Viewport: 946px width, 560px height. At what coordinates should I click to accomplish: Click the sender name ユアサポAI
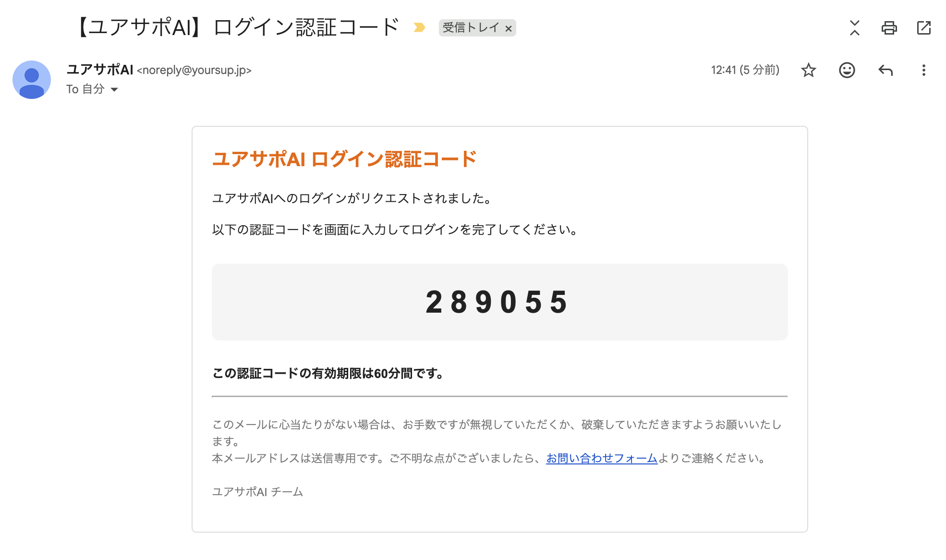pyautogui.click(x=99, y=70)
